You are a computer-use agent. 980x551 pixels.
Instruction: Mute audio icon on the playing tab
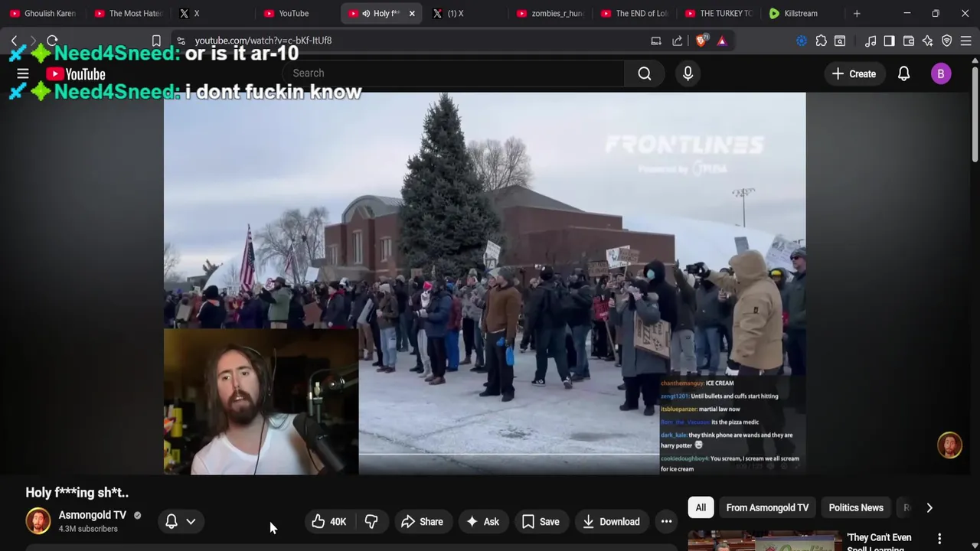tap(366, 13)
